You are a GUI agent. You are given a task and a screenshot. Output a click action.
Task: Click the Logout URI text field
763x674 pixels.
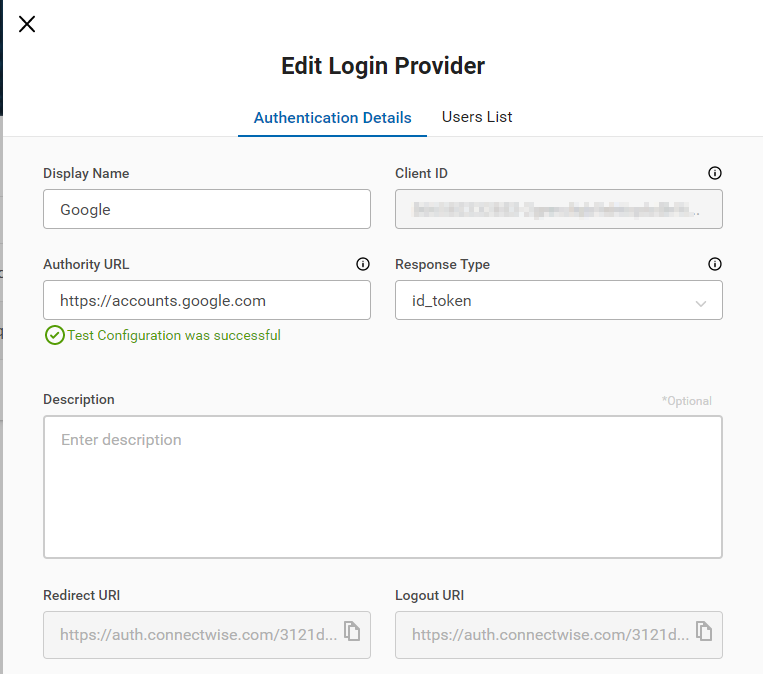(547, 635)
